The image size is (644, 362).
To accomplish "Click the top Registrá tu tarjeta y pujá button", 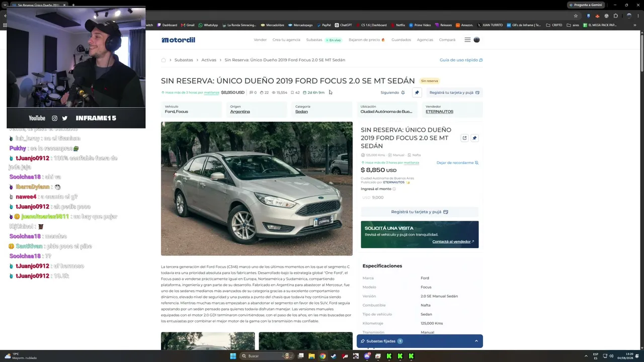I will click(454, 93).
